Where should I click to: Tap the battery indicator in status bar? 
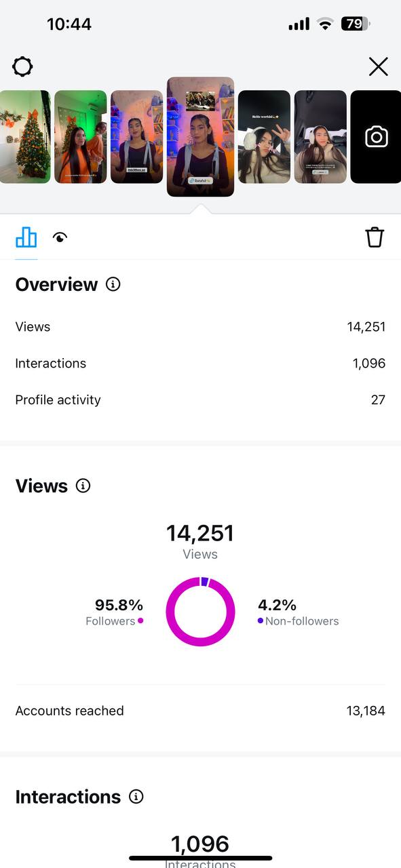click(356, 24)
